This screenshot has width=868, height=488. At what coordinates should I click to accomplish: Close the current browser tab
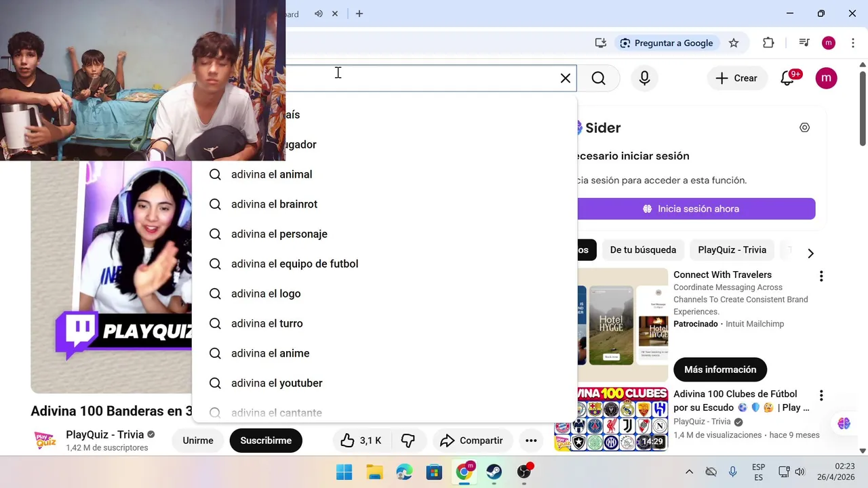tap(334, 14)
